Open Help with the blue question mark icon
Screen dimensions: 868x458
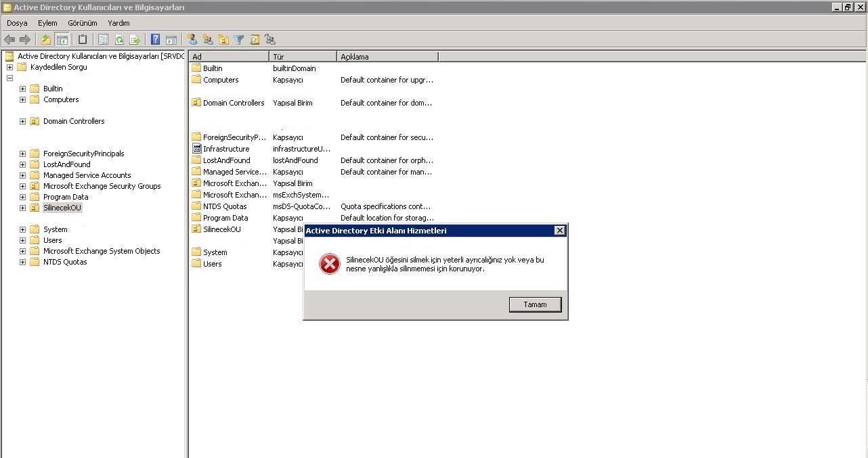click(x=156, y=40)
